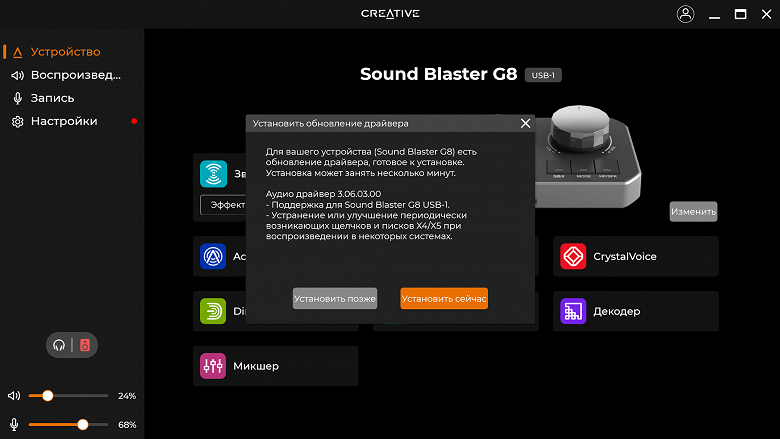Open the Устройство section in the sidebar
Image resolution: width=780 pixels, height=439 pixels.
click(65, 52)
